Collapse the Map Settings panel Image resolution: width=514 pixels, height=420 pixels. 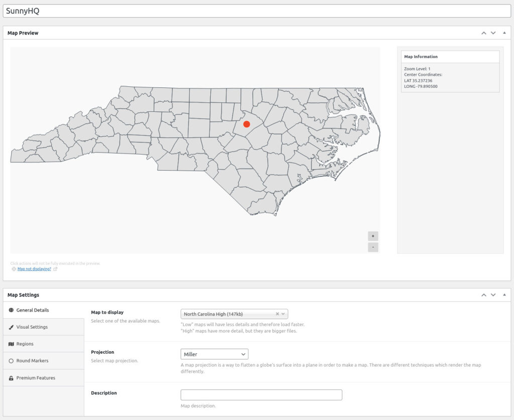tap(504, 295)
